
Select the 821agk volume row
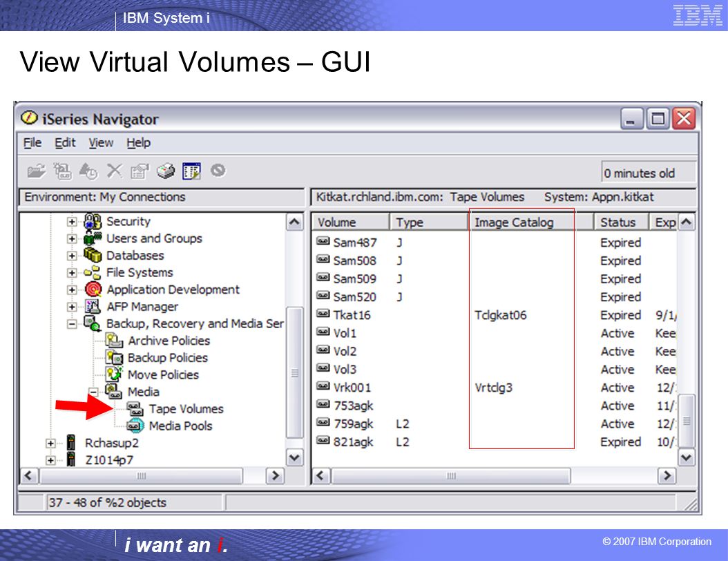tap(496, 442)
